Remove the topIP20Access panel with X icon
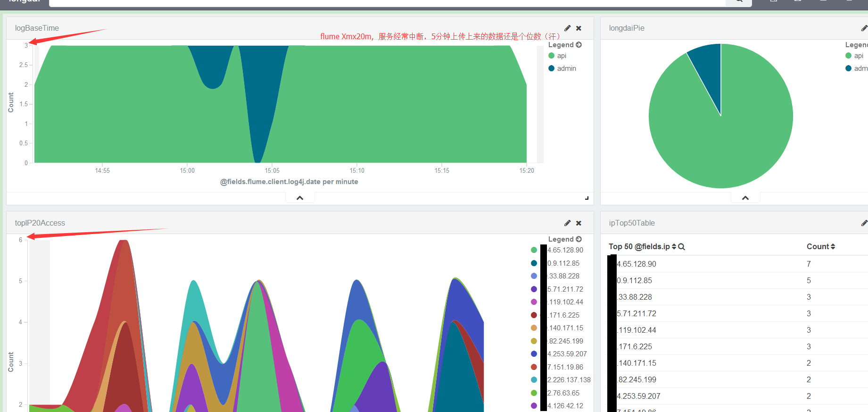868x412 pixels. pyautogui.click(x=579, y=223)
